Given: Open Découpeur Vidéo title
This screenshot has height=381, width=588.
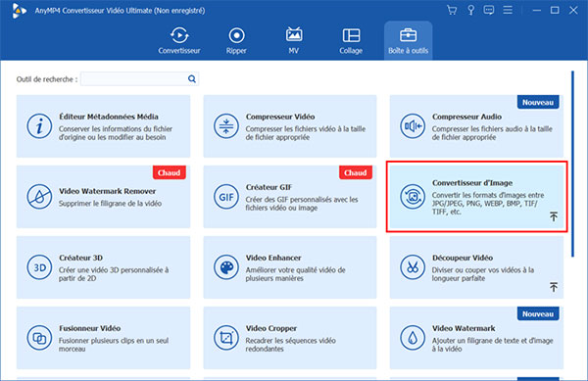Looking at the screenshot, I should (x=463, y=258).
